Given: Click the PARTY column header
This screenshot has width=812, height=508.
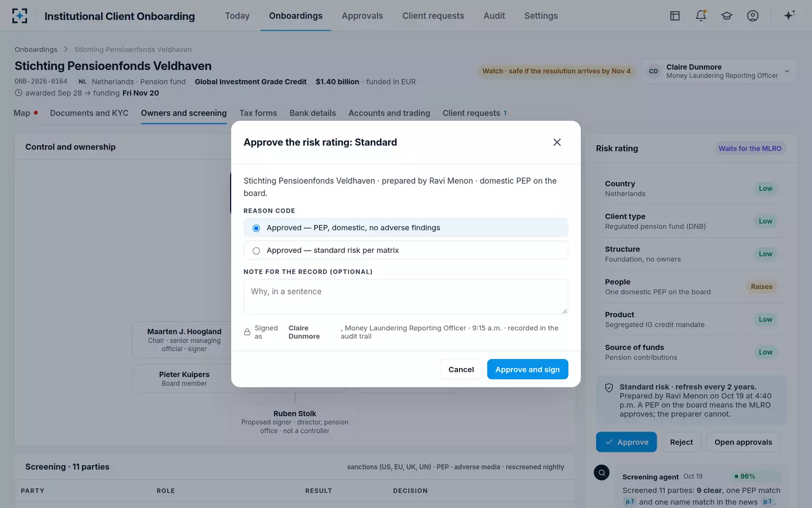Looking at the screenshot, I should 33,491.
